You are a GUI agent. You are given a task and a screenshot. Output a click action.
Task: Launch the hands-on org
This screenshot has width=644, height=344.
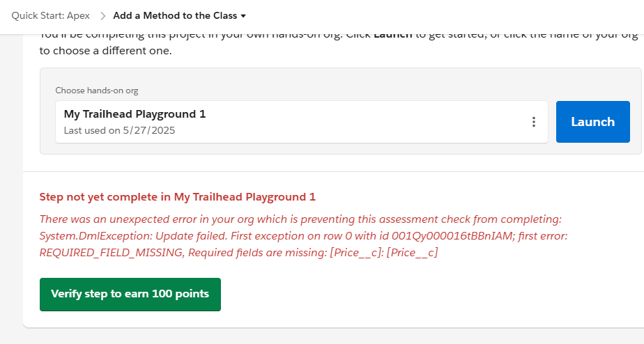[592, 122]
